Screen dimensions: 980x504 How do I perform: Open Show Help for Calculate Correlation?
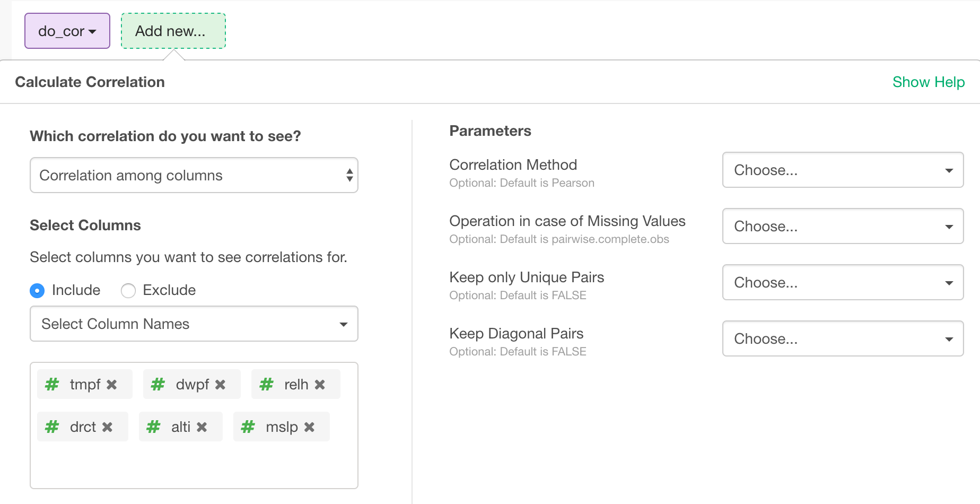[929, 82]
